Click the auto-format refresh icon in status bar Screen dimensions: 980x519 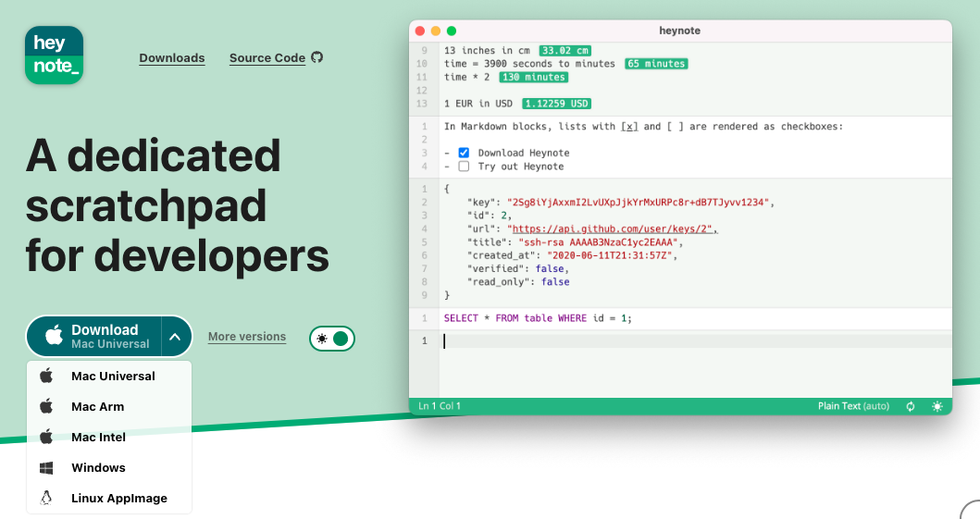[911, 406]
